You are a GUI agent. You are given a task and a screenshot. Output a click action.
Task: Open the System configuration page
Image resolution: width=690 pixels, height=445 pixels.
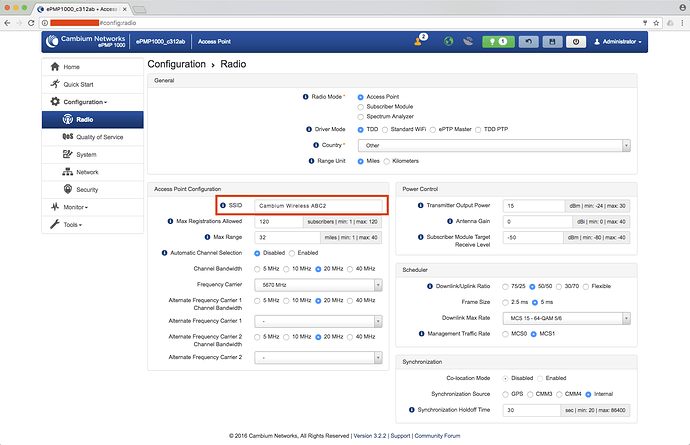[93, 155]
